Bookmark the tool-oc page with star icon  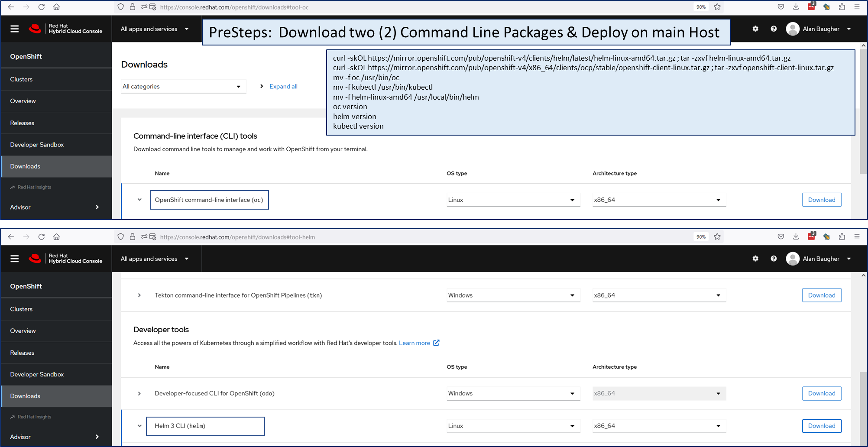click(x=717, y=7)
